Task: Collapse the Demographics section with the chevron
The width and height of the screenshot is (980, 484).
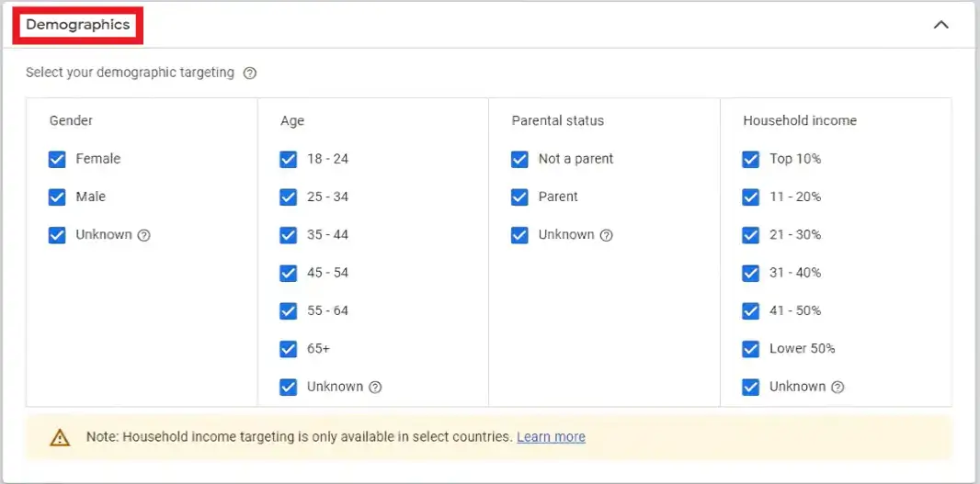Action: 940,25
